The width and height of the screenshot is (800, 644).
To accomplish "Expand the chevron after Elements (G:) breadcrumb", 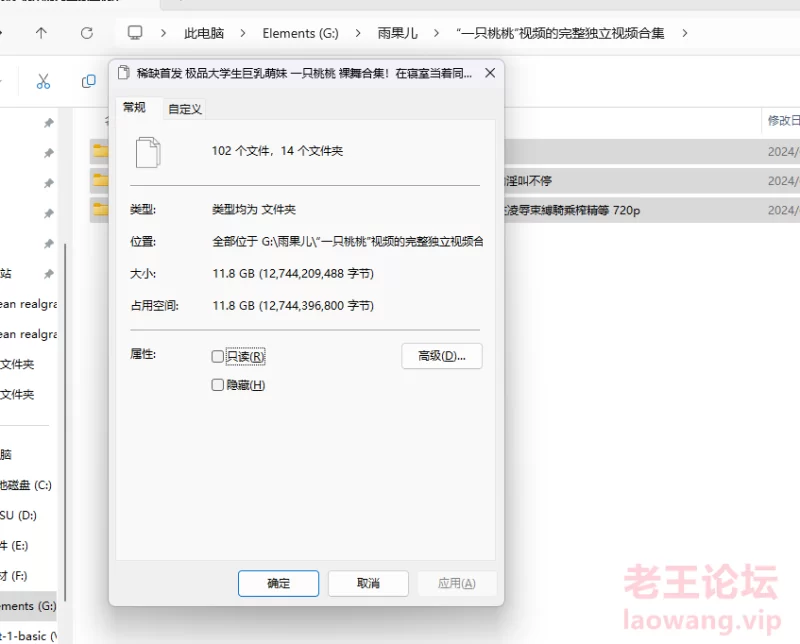I will tap(358, 34).
